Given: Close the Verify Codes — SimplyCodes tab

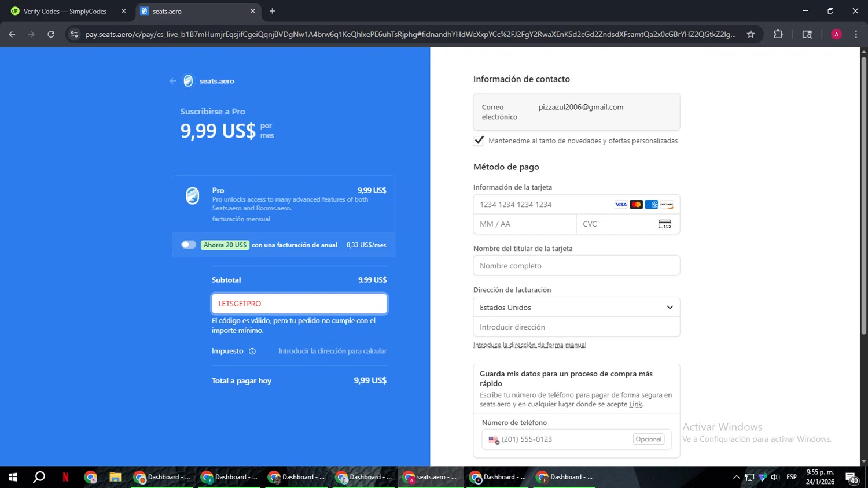Looking at the screenshot, I should pos(123,11).
